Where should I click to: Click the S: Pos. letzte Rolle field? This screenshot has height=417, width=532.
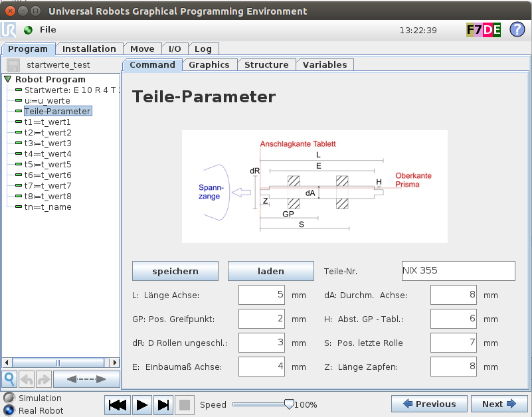(x=453, y=343)
